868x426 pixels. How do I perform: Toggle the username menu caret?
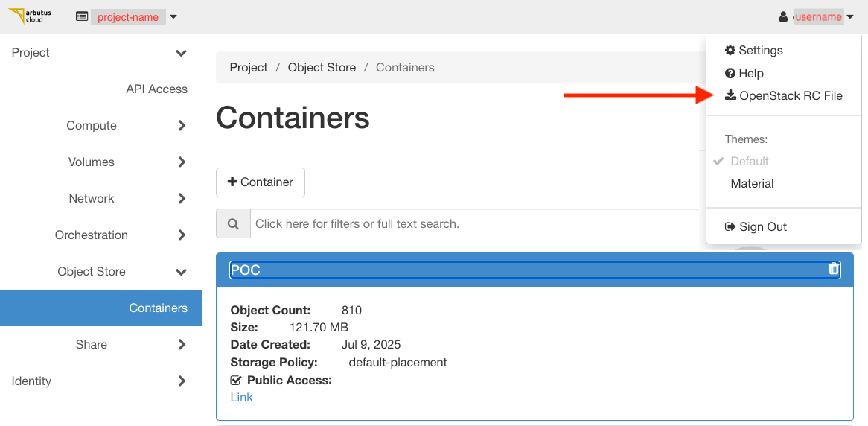pyautogui.click(x=849, y=17)
